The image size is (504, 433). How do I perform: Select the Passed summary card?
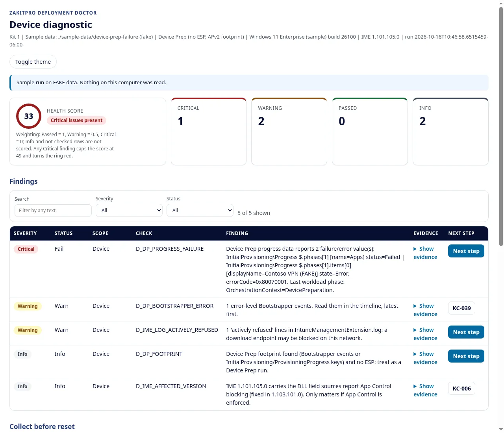point(370,131)
